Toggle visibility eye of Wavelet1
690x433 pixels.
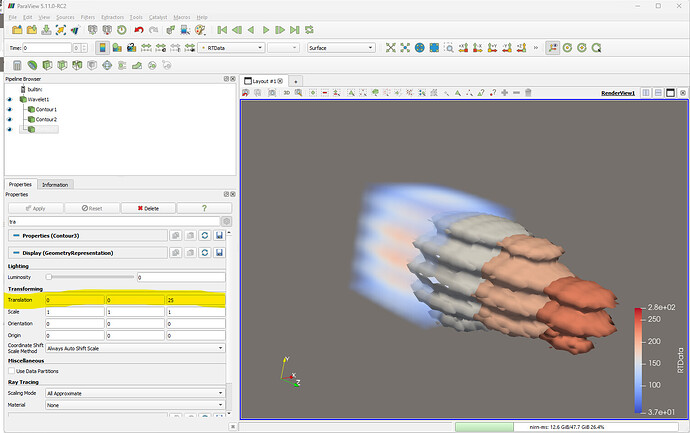(10, 99)
